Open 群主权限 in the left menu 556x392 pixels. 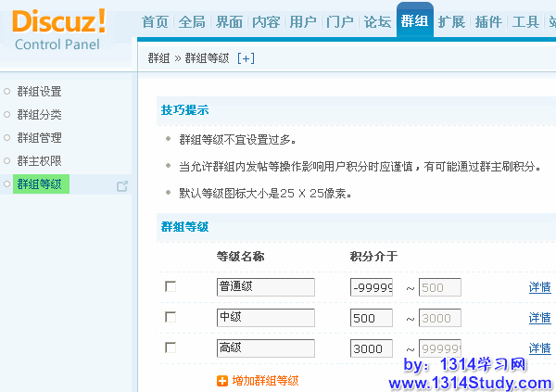[39, 161]
